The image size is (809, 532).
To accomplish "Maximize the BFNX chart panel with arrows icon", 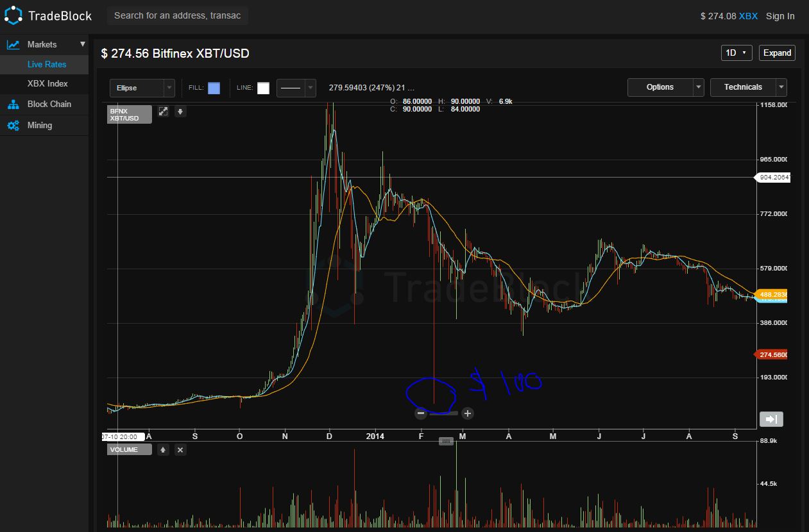I will point(163,112).
